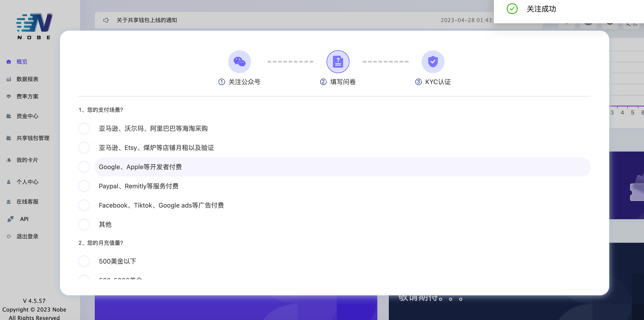Go to 个人中心 page
Screen dimensions: 644x320
(x=27, y=182)
